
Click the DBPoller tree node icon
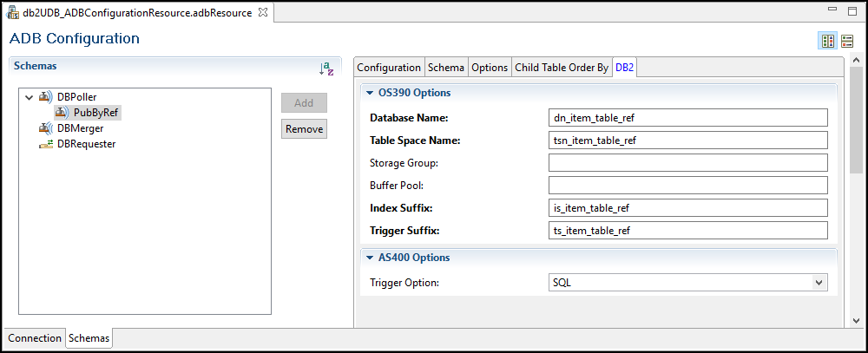click(x=46, y=97)
